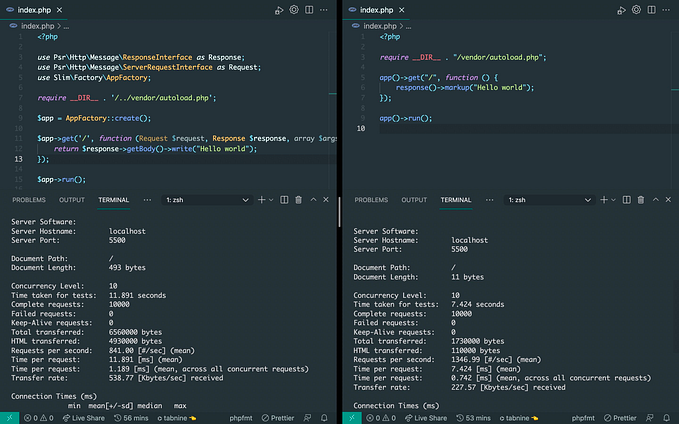Close the left terminal panel
Screen dimensions: 679x424
[x=326, y=199]
